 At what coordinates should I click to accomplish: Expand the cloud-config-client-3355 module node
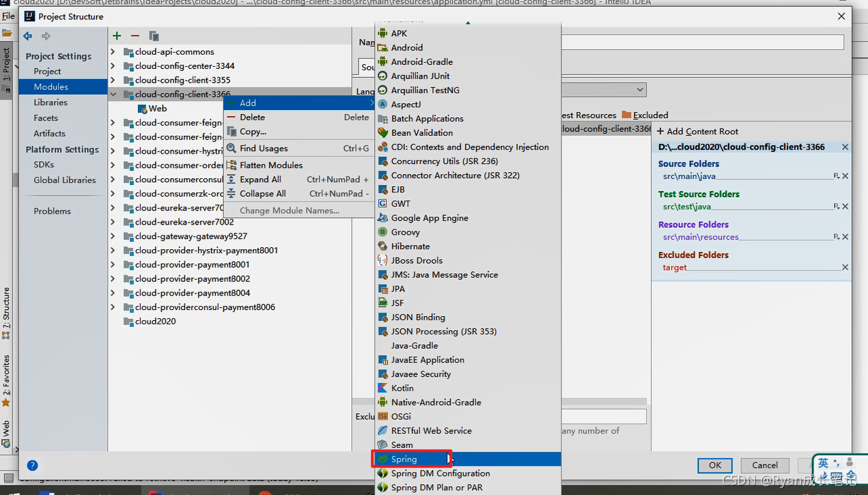coord(113,80)
